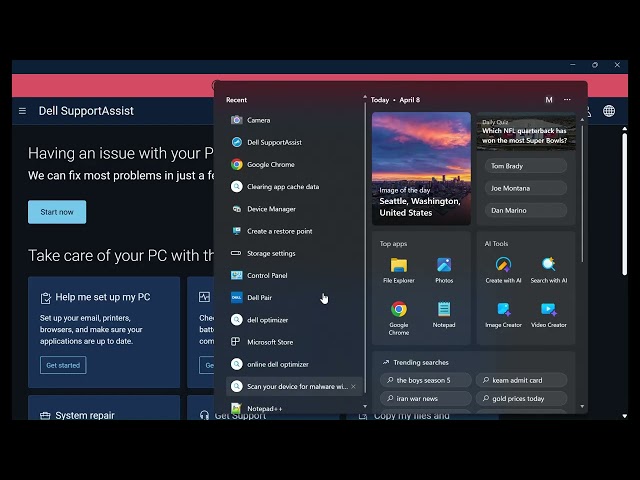Open Control Panel from Recent

tap(294, 276)
